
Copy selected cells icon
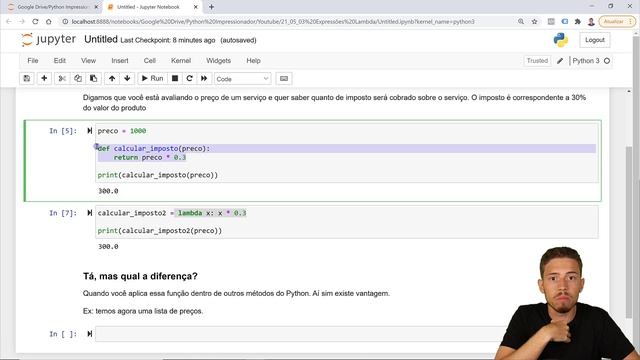pyautogui.click(x=78, y=78)
